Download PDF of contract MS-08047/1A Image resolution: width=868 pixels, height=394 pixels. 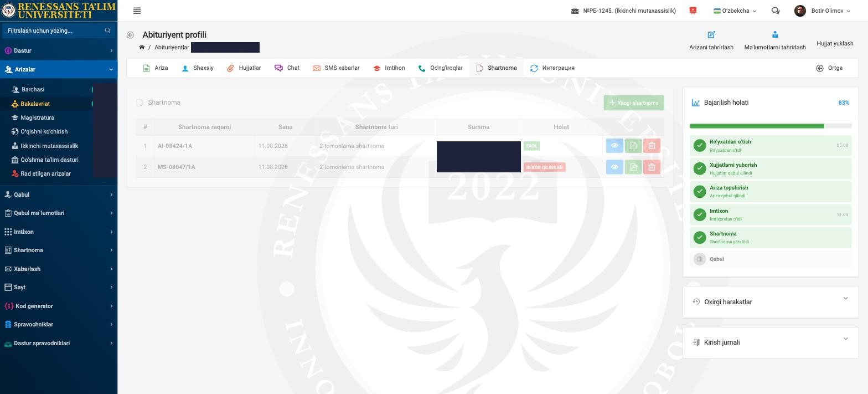(x=633, y=167)
